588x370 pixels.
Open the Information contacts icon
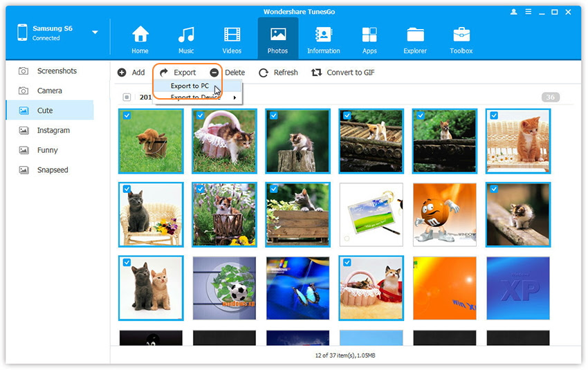click(x=323, y=35)
